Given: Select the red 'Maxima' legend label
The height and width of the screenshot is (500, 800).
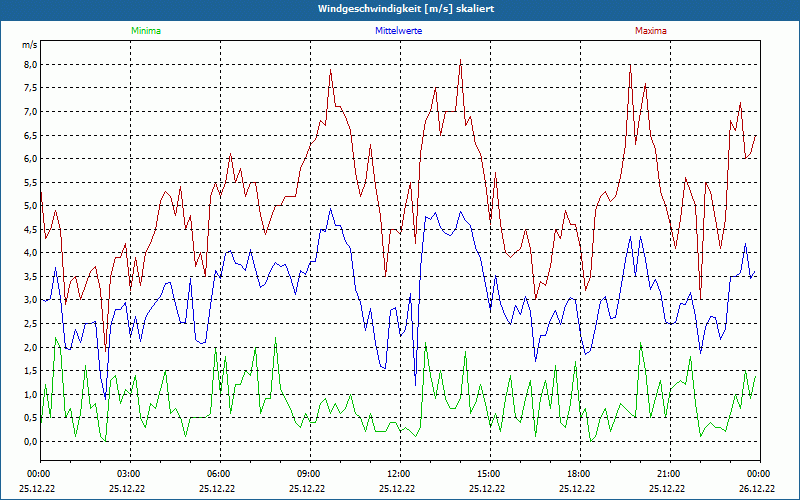Looking at the screenshot, I should [x=651, y=31].
